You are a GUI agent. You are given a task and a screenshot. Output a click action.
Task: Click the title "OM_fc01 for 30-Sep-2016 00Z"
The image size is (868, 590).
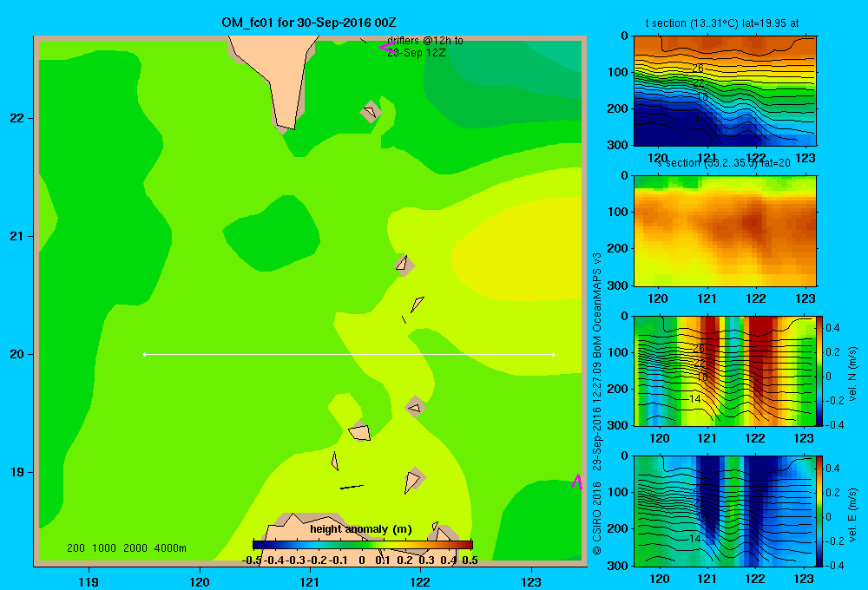309,23
